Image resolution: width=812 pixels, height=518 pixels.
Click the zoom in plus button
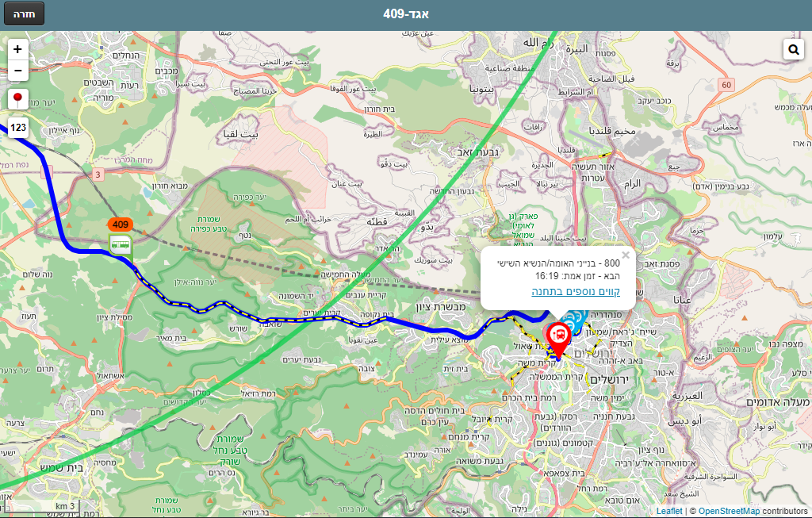point(17,49)
